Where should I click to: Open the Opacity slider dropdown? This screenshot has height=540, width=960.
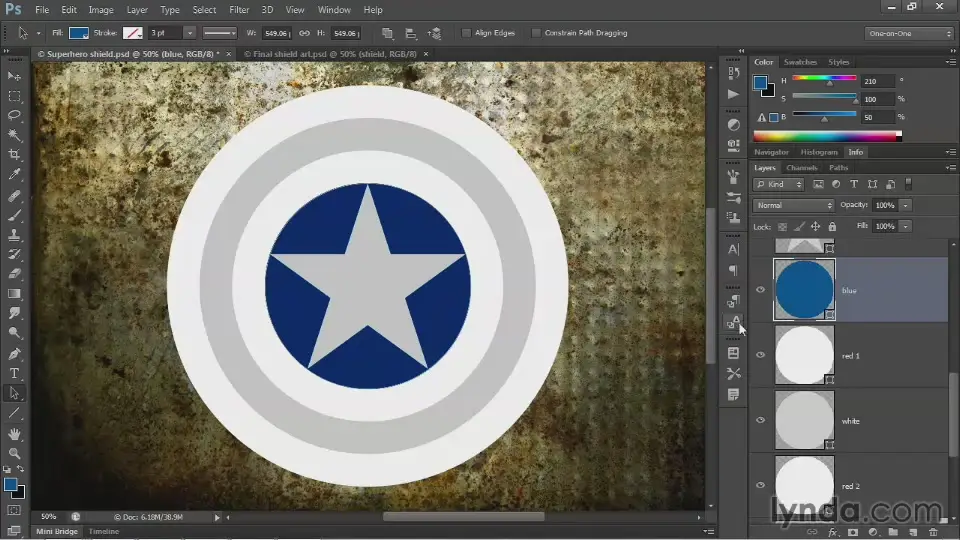point(906,205)
